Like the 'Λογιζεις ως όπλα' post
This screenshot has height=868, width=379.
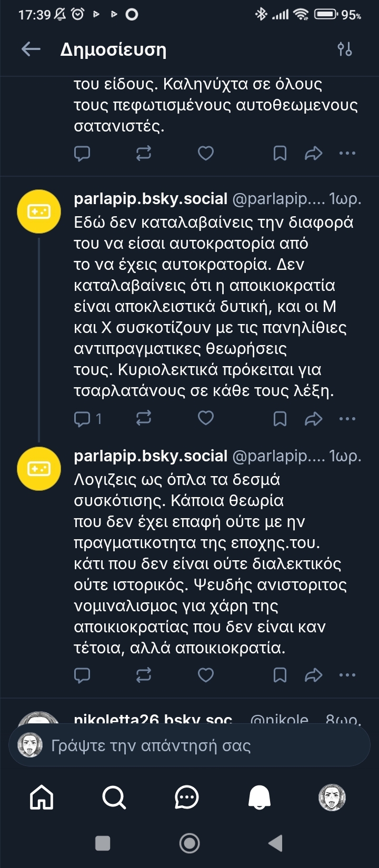pos(206,675)
